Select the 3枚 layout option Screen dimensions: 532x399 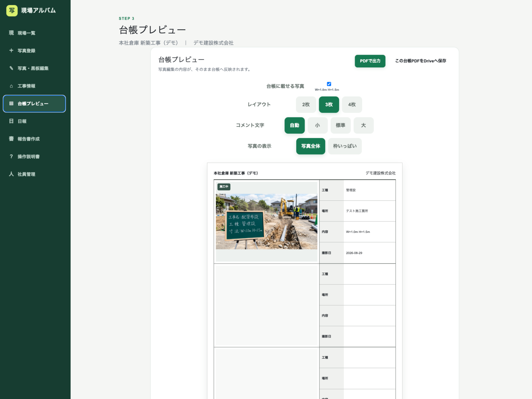tap(329, 105)
